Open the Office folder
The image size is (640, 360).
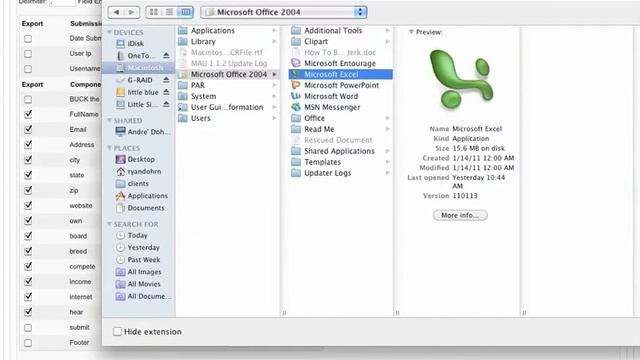tap(314, 118)
